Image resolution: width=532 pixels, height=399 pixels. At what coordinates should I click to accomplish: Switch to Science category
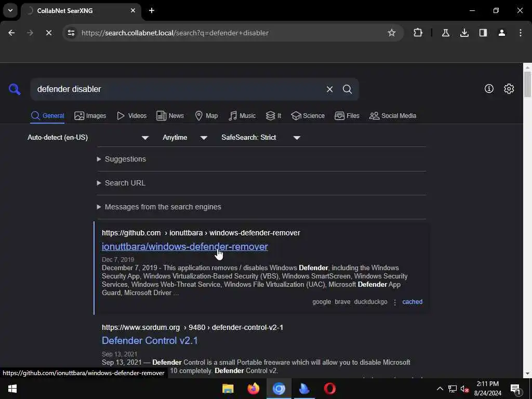(308, 116)
